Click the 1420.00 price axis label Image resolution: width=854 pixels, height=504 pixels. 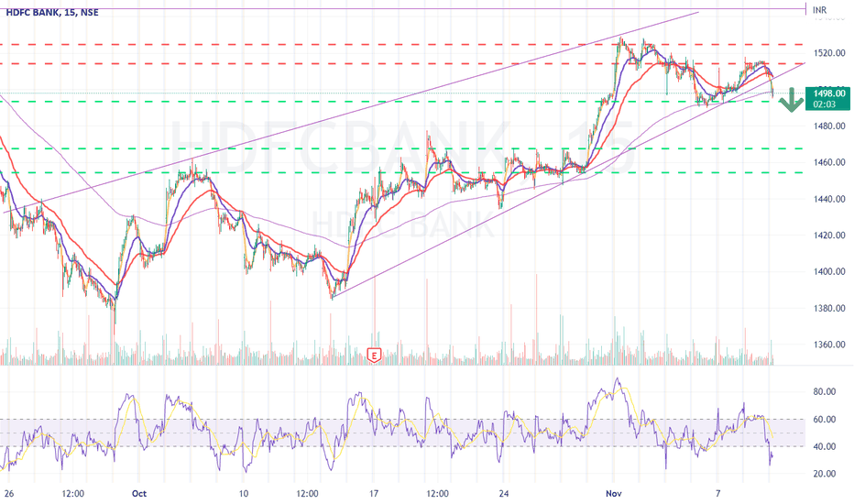click(x=829, y=236)
